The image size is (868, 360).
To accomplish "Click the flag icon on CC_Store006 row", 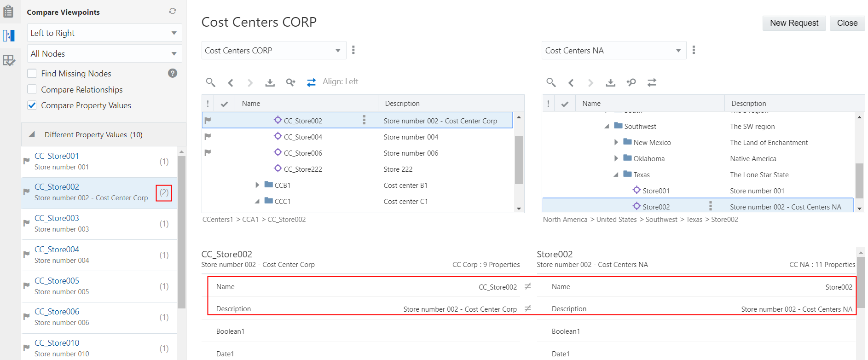I will click(x=208, y=152).
